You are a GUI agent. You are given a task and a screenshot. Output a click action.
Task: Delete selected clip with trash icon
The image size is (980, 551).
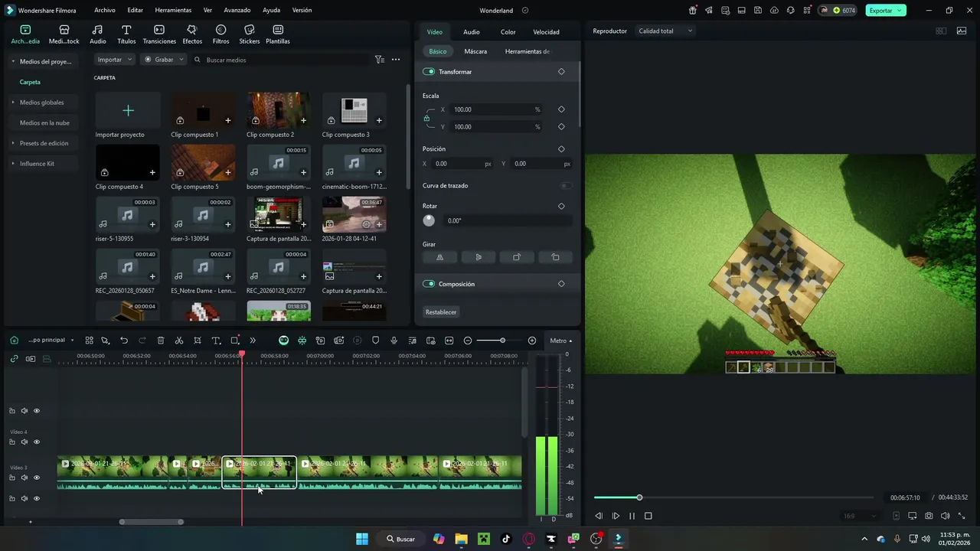pos(161,341)
